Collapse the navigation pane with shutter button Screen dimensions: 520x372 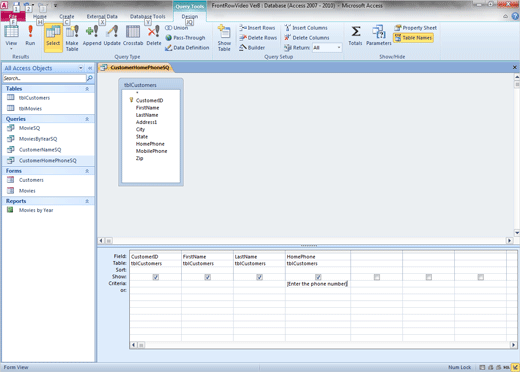(x=90, y=68)
